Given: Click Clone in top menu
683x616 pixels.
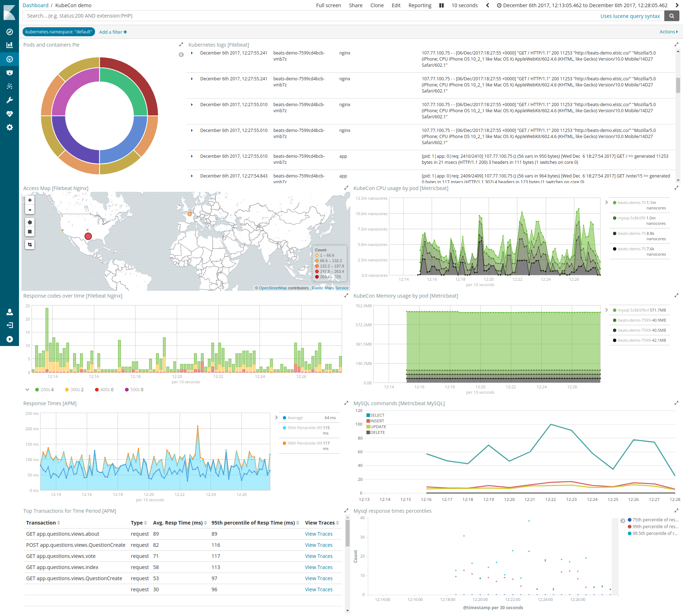Looking at the screenshot, I should pyautogui.click(x=377, y=5).
